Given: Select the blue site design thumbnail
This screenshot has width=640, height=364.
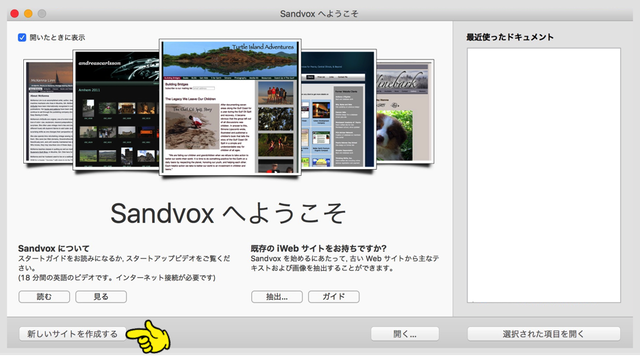Looking at the screenshot, I should click(x=338, y=109).
